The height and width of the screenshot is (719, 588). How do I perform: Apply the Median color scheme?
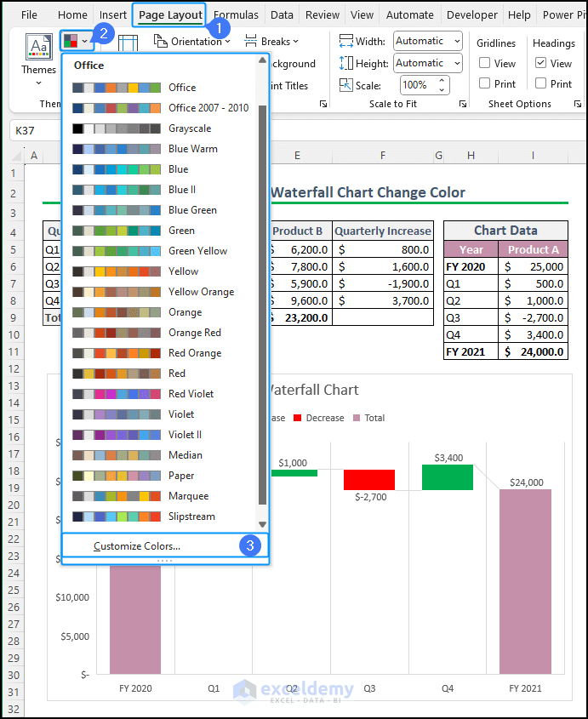[161, 455]
